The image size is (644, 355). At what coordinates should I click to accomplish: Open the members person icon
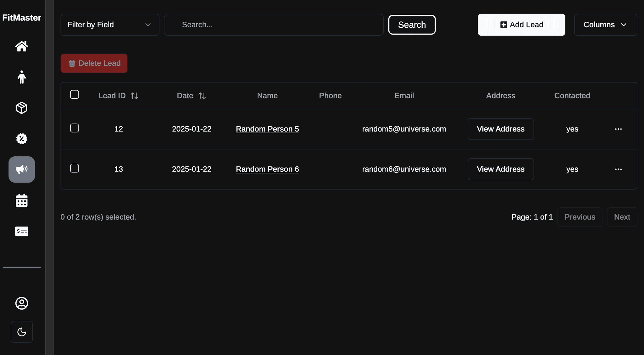coord(22,77)
